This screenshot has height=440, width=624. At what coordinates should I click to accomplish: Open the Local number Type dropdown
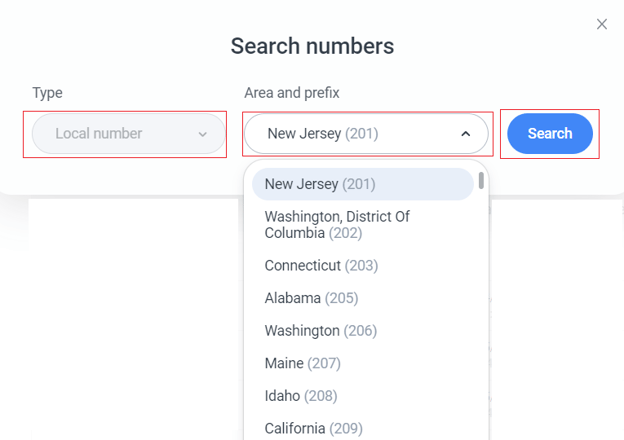(x=125, y=134)
